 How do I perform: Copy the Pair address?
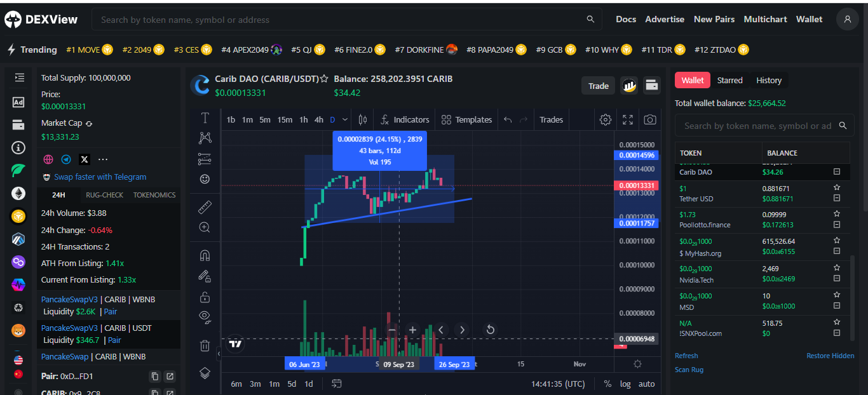click(154, 377)
